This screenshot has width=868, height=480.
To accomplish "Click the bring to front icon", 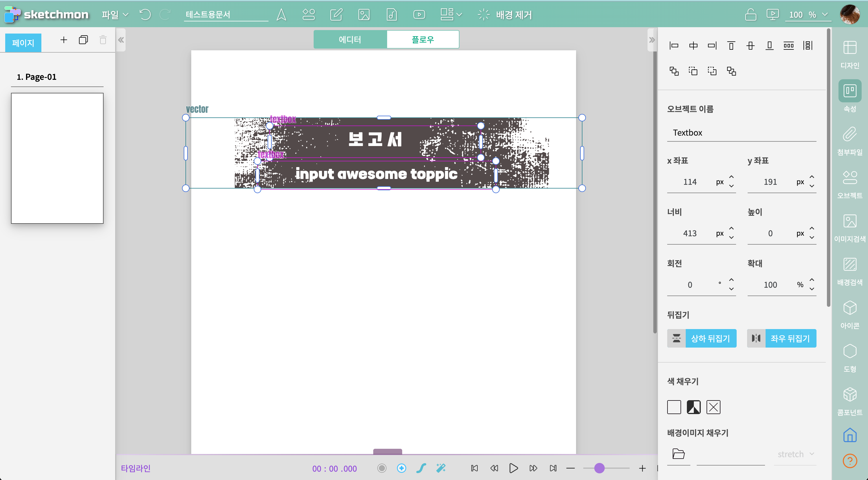I will (x=674, y=71).
